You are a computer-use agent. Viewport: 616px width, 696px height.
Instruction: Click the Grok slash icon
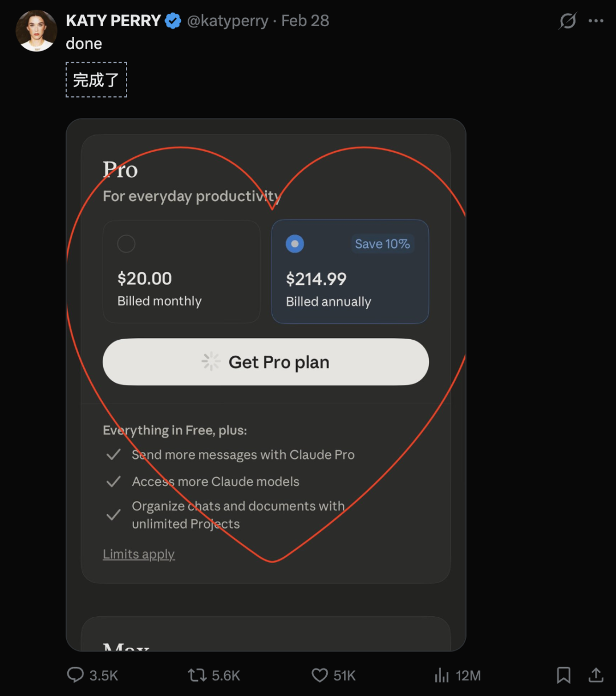568,22
